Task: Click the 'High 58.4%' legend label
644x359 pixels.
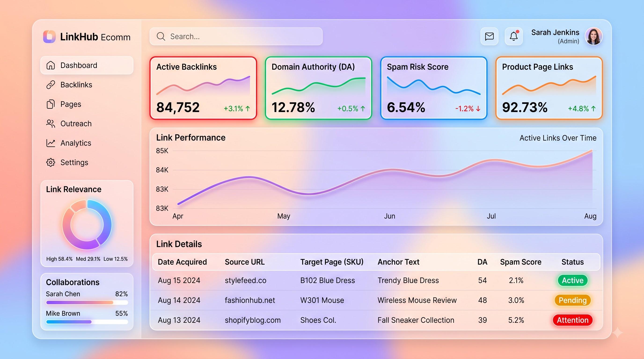Action: (x=59, y=259)
